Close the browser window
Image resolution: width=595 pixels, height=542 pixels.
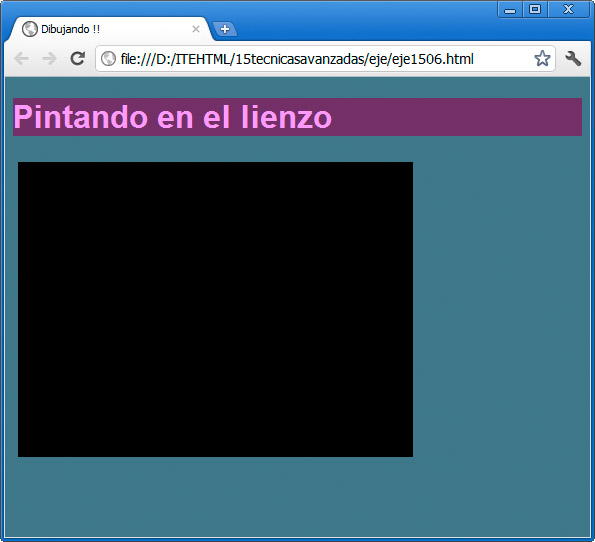(568, 9)
